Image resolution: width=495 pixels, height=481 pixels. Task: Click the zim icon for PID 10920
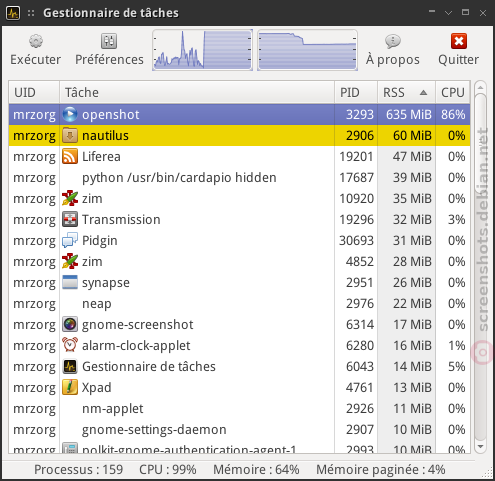click(70, 198)
